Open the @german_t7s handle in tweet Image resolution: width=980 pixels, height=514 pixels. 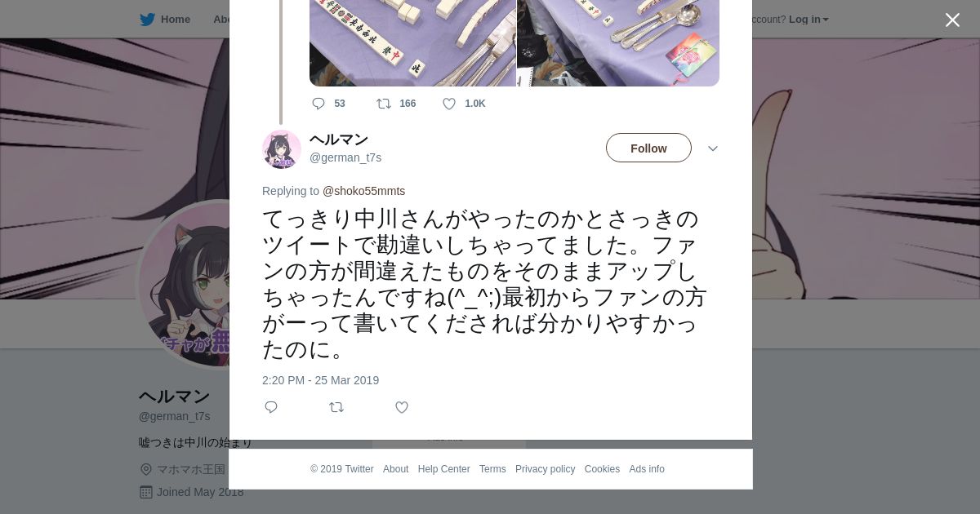345,157
